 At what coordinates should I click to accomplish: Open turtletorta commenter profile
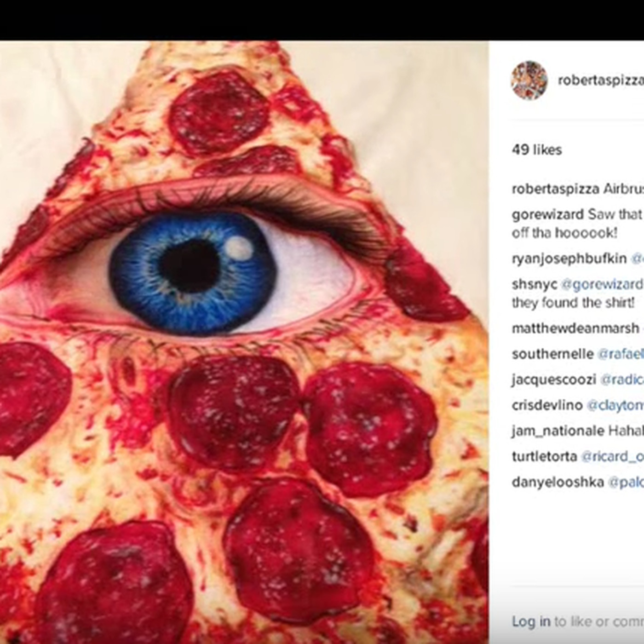(x=545, y=456)
